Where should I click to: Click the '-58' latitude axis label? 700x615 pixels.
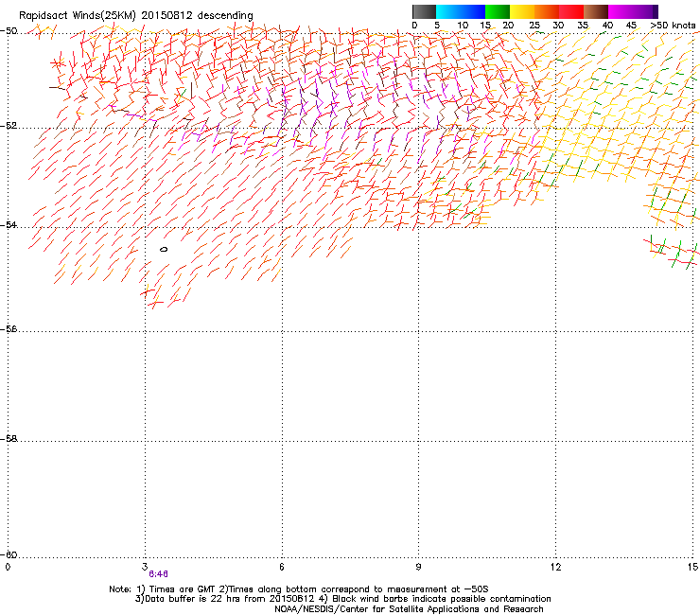click(x=9, y=439)
